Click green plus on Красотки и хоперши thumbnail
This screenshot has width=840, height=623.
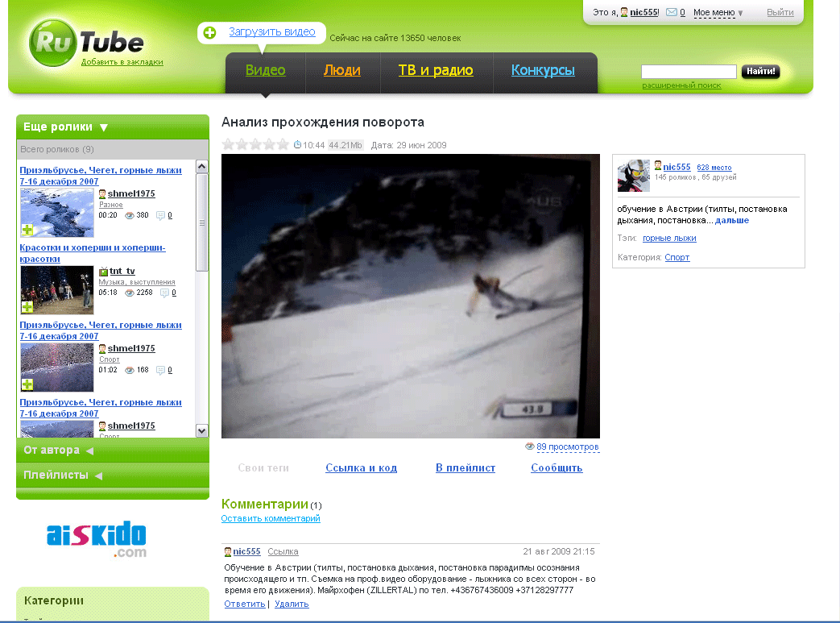click(x=27, y=307)
